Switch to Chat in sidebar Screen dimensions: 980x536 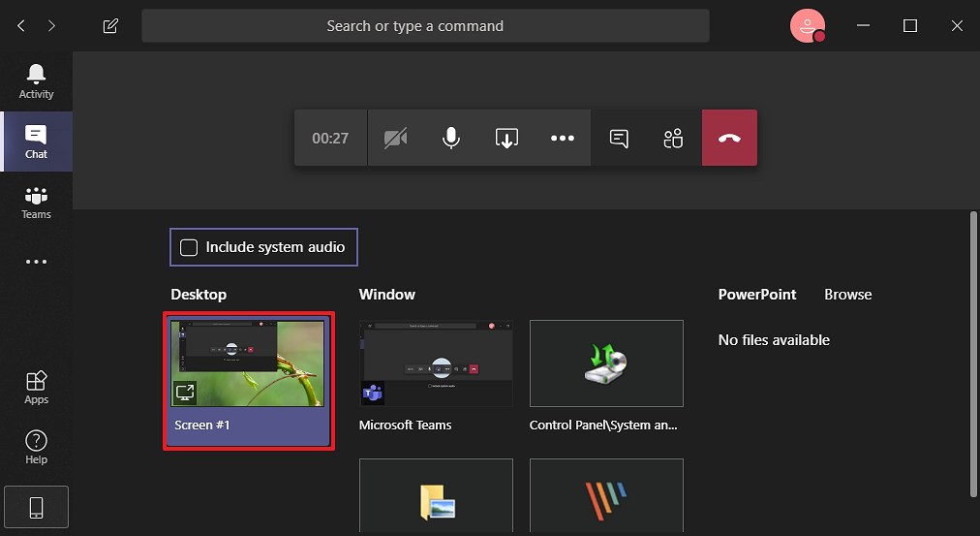tap(36, 142)
